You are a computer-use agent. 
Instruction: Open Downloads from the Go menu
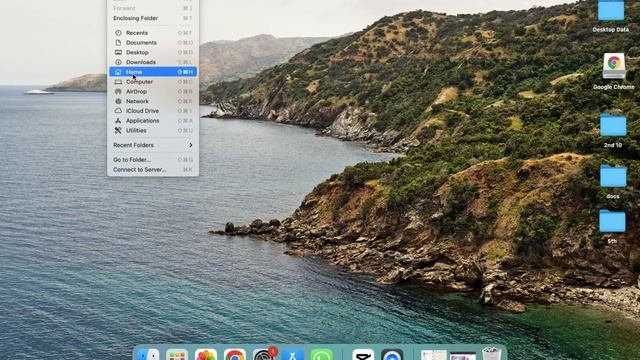coord(153,62)
